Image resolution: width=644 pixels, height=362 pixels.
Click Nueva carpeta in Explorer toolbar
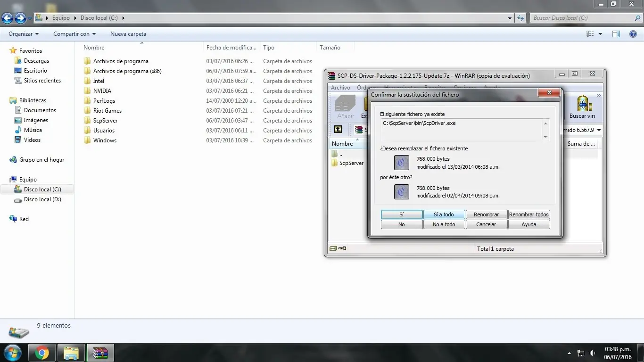pyautogui.click(x=128, y=34)
